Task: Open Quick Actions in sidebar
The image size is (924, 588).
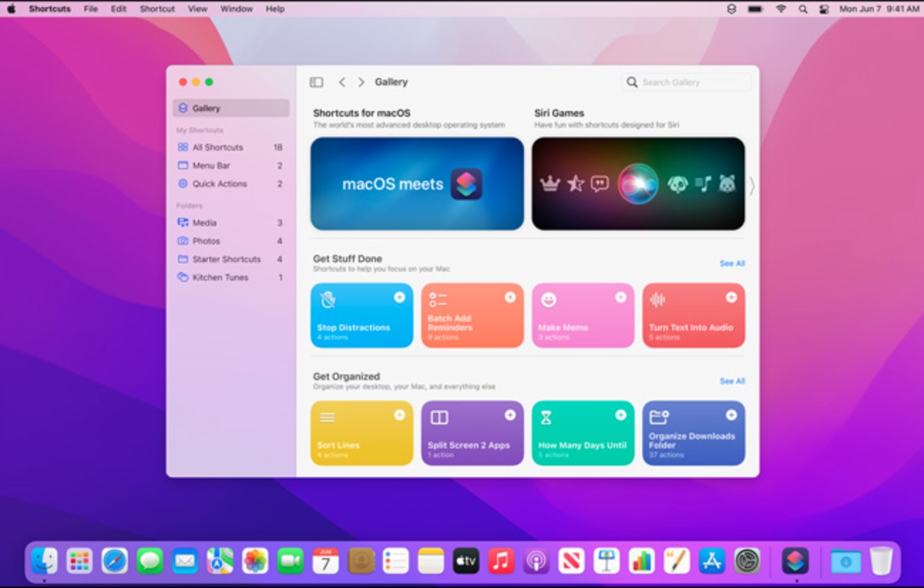Action: click(231, 184)
